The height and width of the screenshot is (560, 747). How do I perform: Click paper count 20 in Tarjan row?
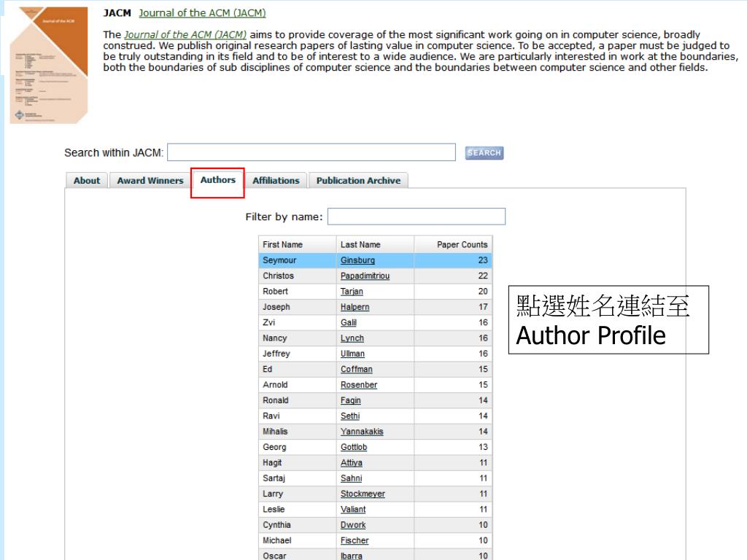point(483,292)
